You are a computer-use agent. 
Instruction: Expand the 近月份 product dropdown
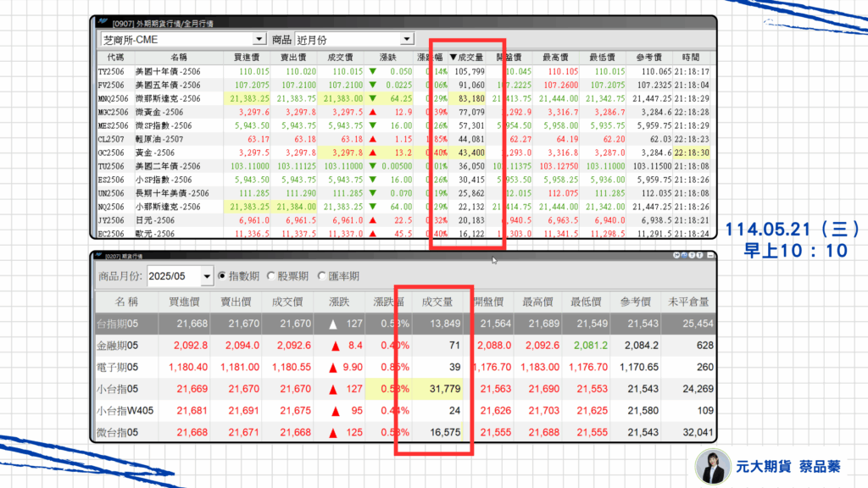tap(407, 39)
